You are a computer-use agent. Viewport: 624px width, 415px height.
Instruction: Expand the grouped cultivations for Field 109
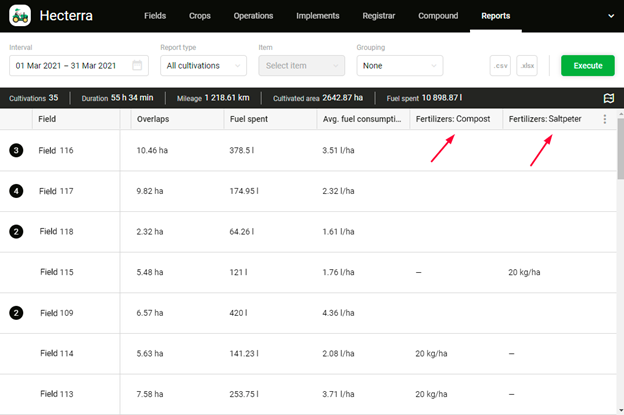click(x=16, y=313)
